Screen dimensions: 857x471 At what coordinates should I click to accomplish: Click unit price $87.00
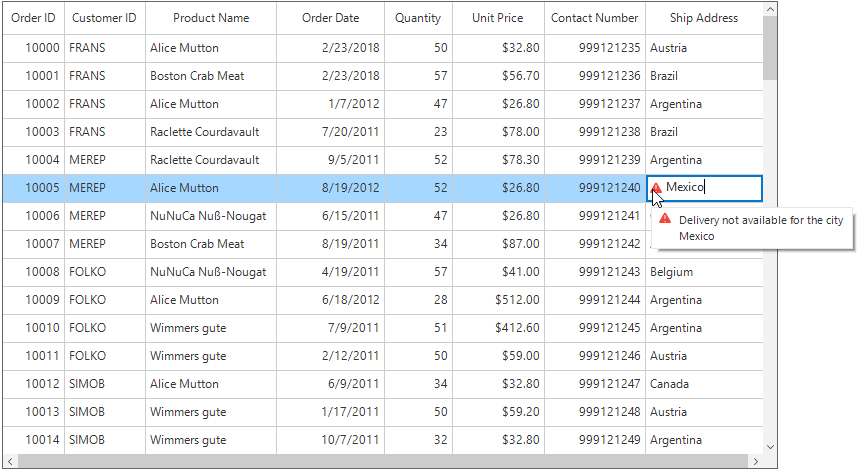coord(498,244)
